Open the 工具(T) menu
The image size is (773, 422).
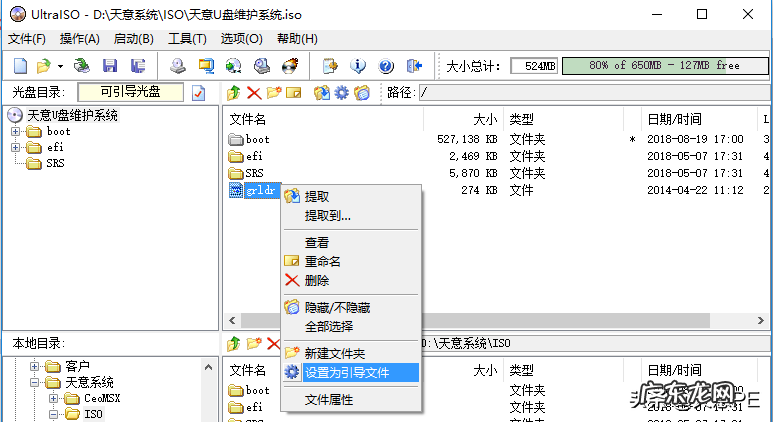click(x=187, y=39)
